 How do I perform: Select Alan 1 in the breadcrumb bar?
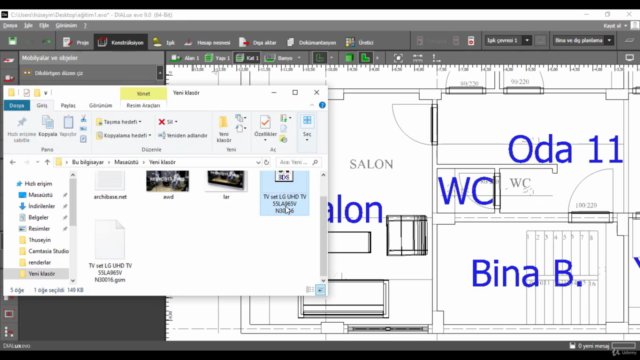click(x=186, y=58)
